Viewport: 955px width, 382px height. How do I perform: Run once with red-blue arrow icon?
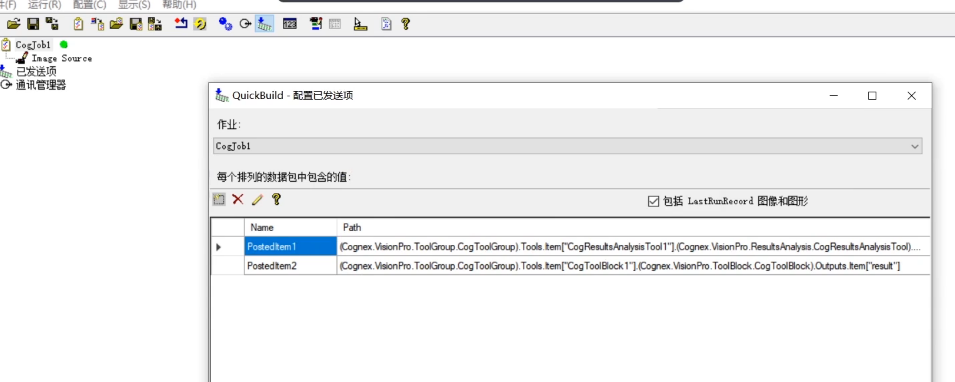[181, 24]
